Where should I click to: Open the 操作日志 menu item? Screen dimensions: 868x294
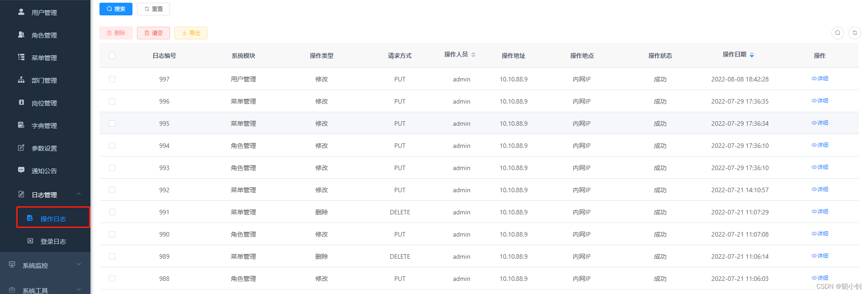tap(53, 218)
